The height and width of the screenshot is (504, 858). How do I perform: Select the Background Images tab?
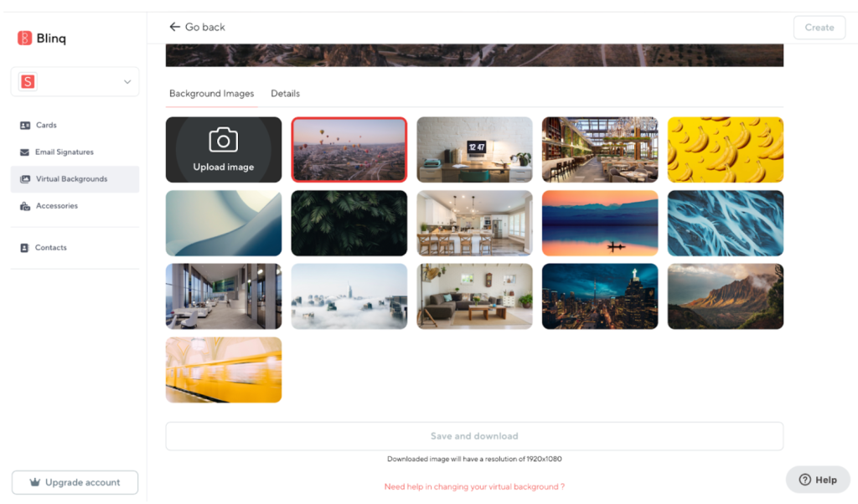(x=211, y=94)
